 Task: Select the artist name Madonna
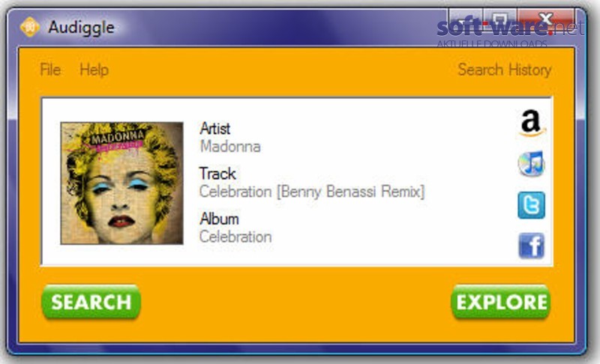pyautogui.click(x=230, y=147)
